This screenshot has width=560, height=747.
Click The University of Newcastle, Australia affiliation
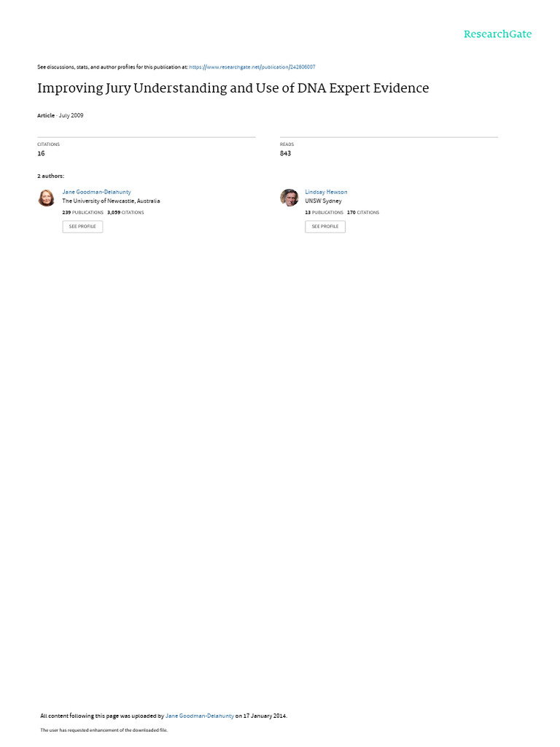click(111, 201)
